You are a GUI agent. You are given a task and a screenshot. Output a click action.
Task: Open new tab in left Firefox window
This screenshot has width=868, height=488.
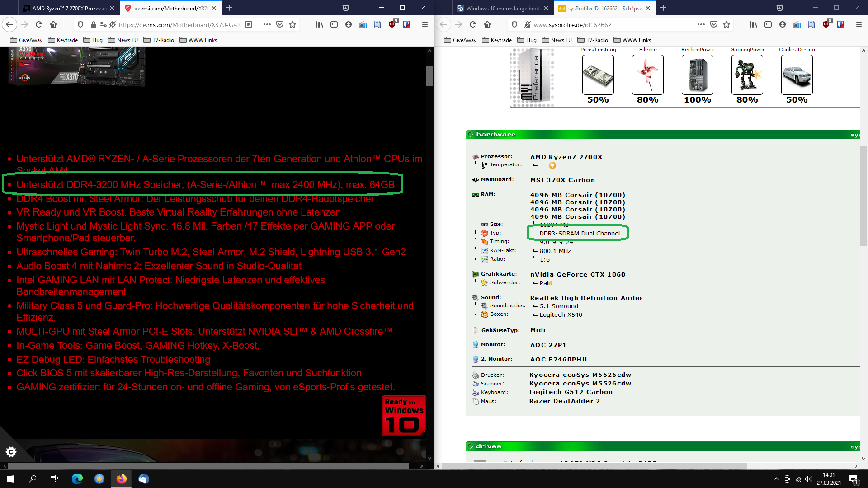point(229,8)
